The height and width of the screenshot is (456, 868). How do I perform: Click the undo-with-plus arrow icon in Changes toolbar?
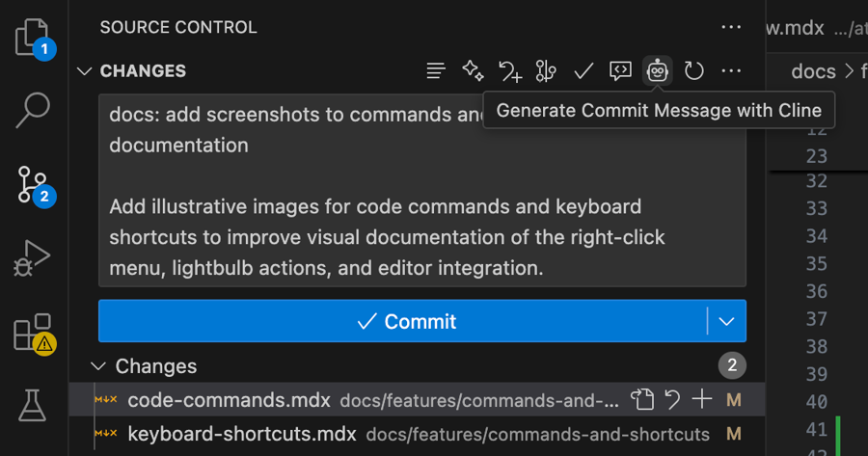coord(510,70)
